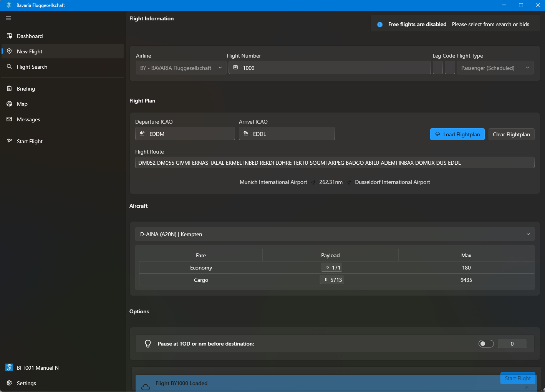Click the info icon in notification banner
This screenshot has height=392, width=545.
[x=380, y=25]
